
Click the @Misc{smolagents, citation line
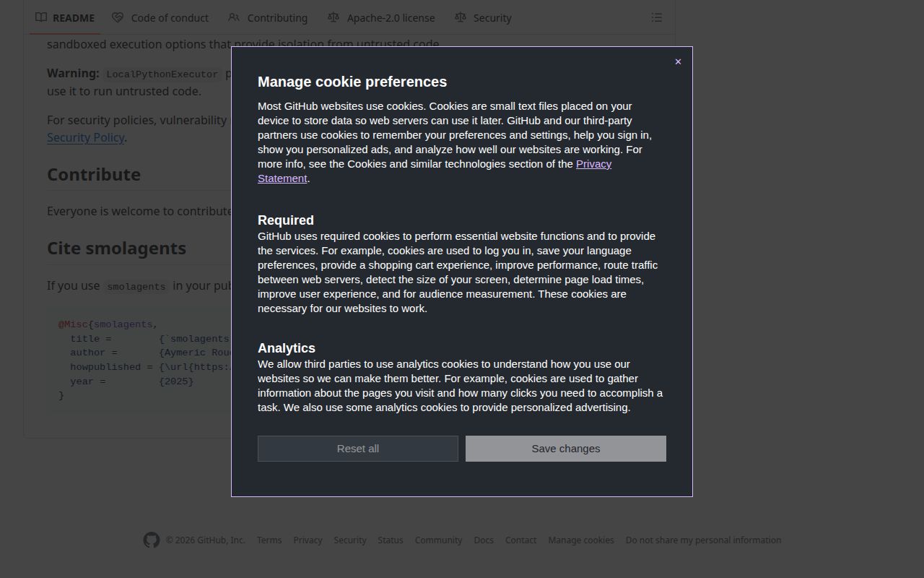point(108,324)
